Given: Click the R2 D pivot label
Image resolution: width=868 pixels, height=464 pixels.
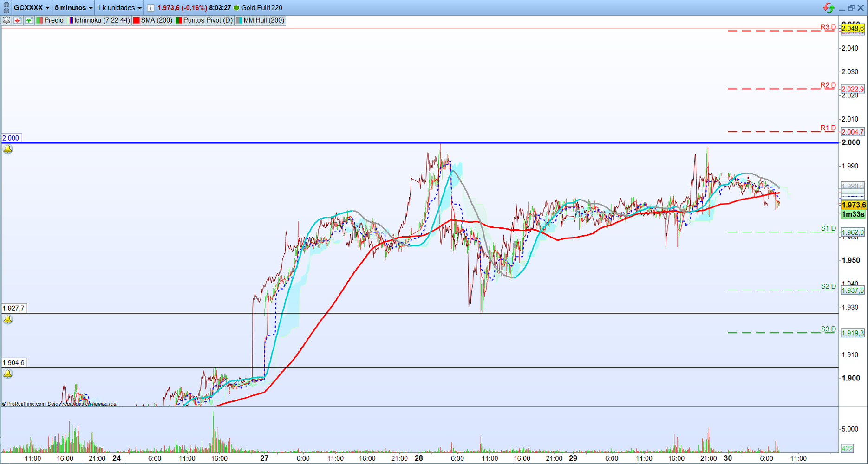Looking at the screenshot, I should pyautogui.click(x=828, y=85).
